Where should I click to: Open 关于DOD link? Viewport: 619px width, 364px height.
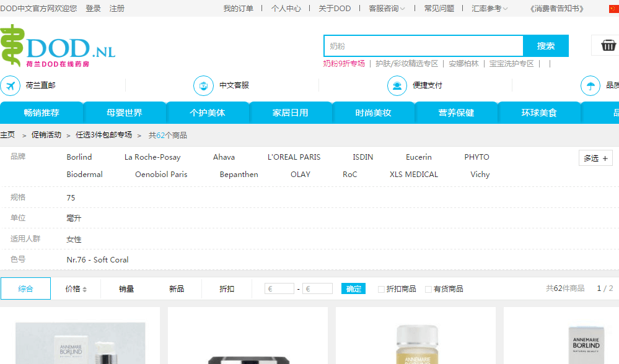[x=335, y=9]
